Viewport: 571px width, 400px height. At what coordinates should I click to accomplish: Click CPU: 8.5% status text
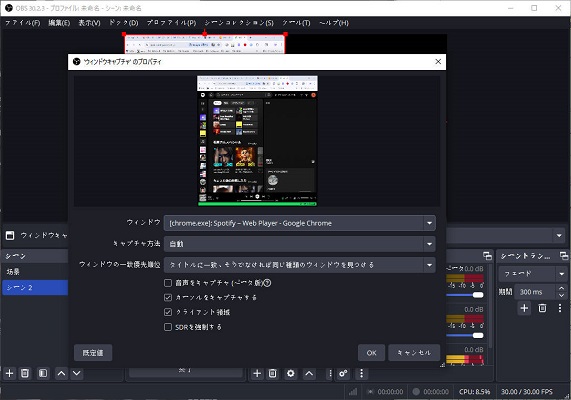pyautogui.click(x=474, y=392)
